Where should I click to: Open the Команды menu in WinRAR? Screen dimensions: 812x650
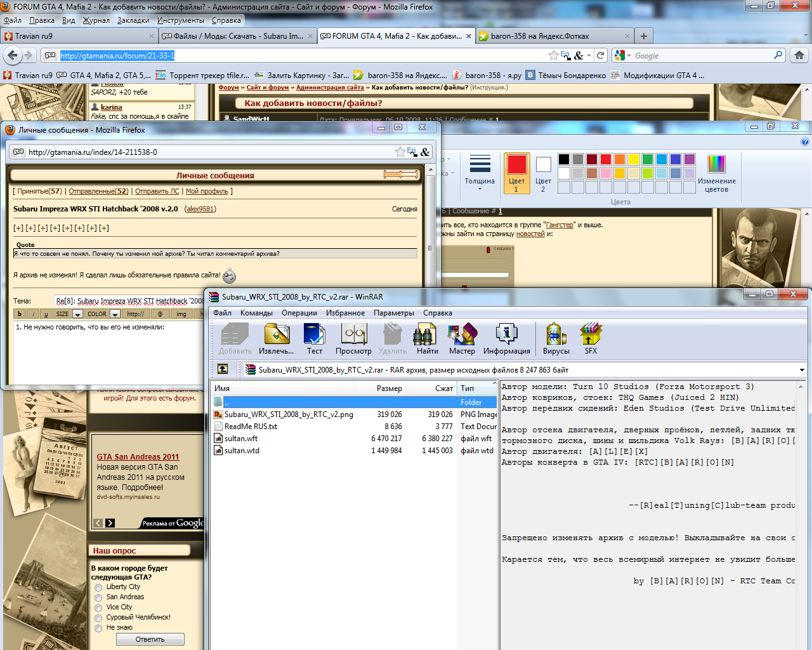tap(256, 313)
